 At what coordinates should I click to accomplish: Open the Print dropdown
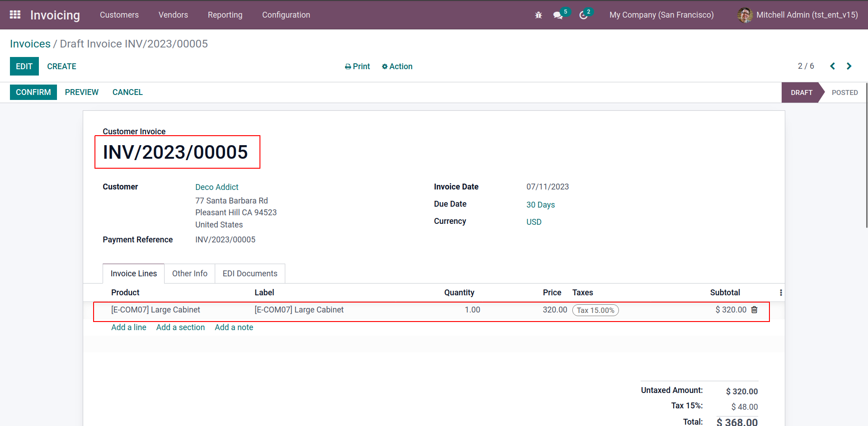pos(357,66)
